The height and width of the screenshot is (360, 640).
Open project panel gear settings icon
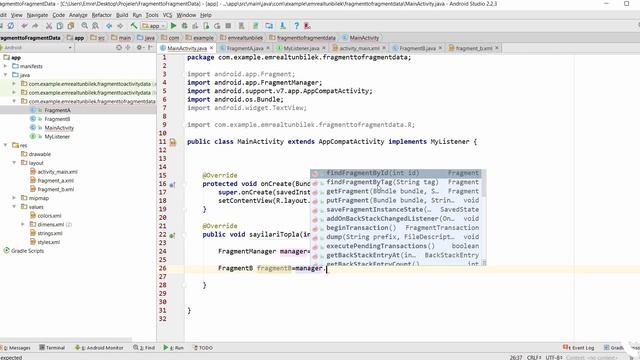point(139,47)
